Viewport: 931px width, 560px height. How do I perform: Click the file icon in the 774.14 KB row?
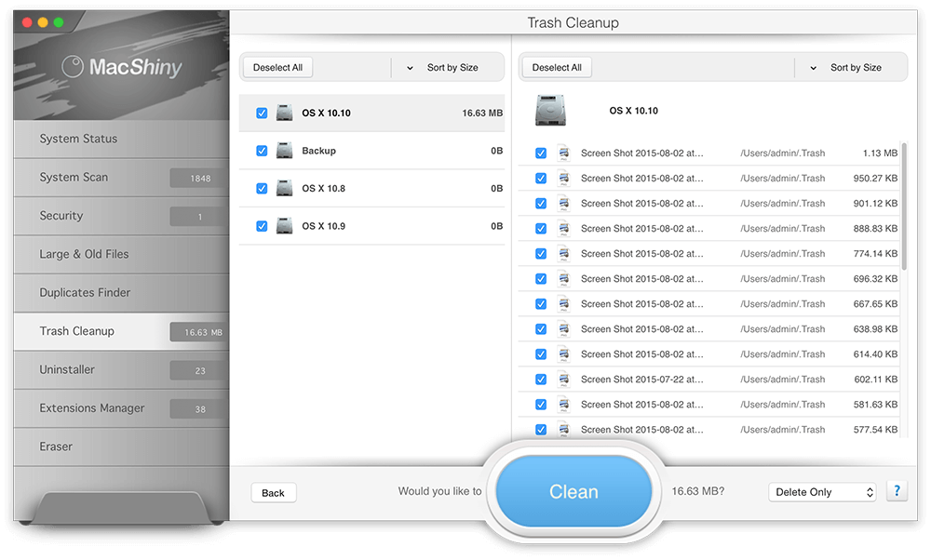(563, 253)
